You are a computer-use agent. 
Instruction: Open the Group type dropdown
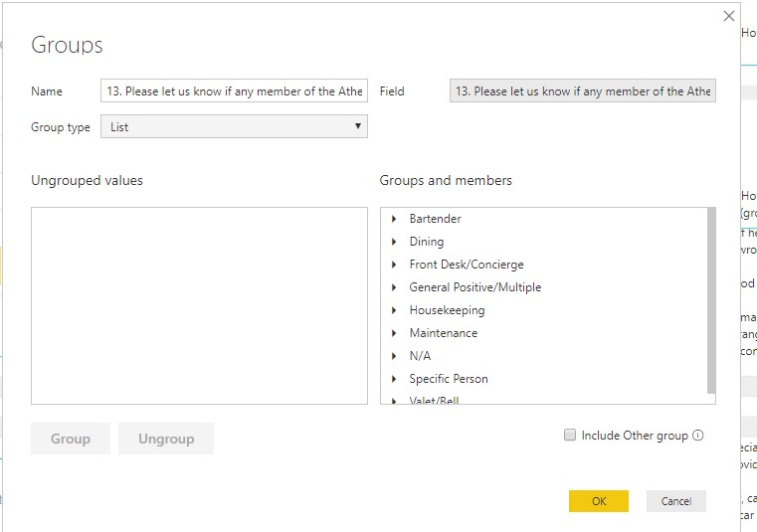234,126
